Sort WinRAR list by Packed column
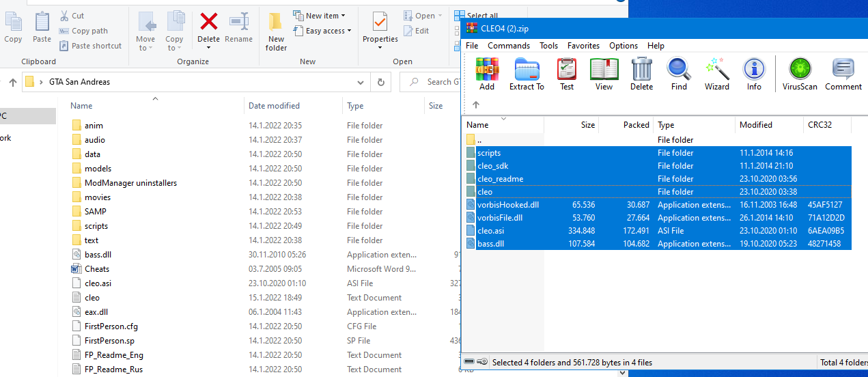 tap(626, 125)
